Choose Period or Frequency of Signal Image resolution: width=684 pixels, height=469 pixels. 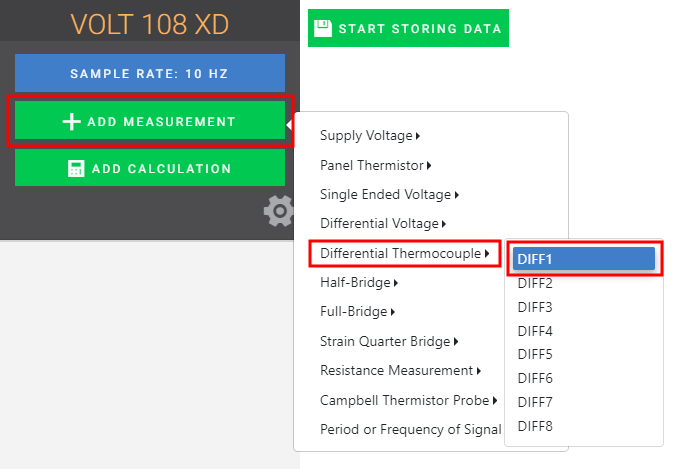[410, 430]
